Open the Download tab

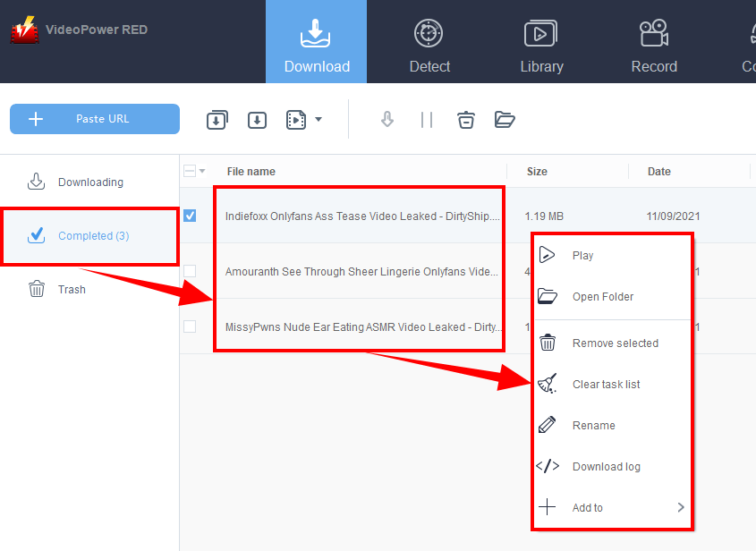(317, 41)
